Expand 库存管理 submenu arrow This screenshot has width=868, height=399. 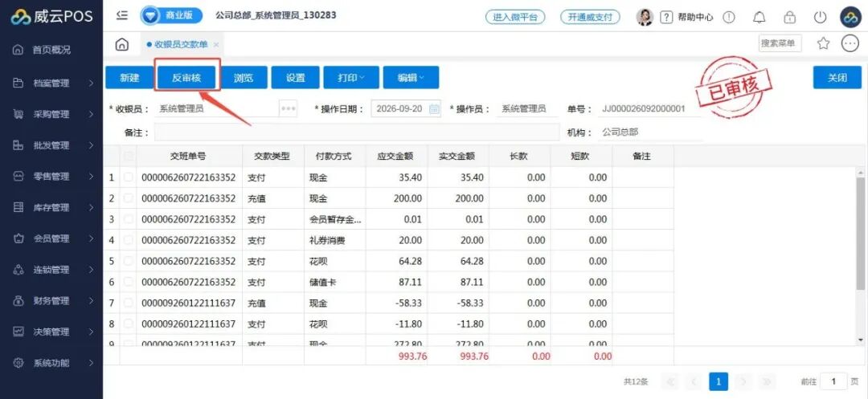point(91,208)
